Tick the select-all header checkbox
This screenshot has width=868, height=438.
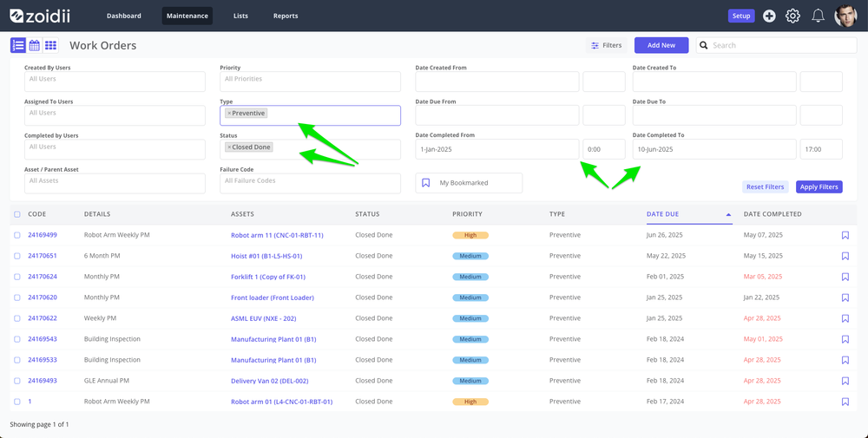point(17,214)
